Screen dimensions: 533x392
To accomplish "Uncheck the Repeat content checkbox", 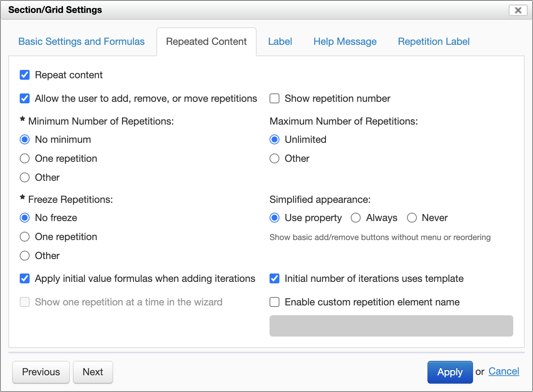I will tap(25, 75).
